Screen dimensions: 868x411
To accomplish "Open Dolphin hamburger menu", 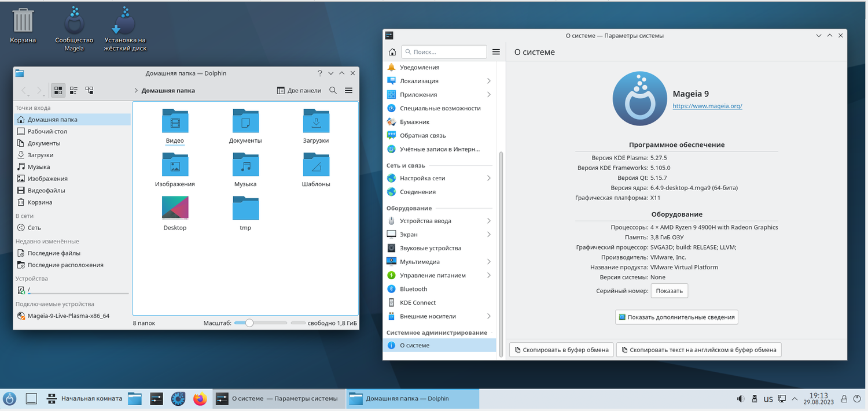I will [348, 90].
